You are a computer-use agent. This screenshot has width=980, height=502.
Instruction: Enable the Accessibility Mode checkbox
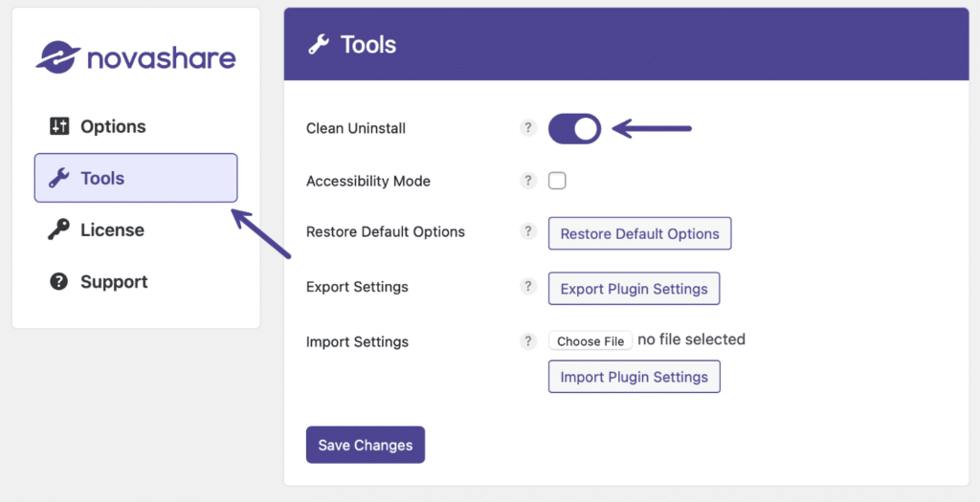[557, 181]
